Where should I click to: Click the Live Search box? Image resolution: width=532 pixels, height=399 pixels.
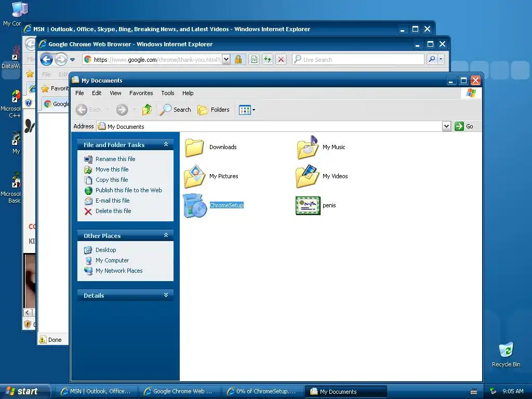[358, 60]
